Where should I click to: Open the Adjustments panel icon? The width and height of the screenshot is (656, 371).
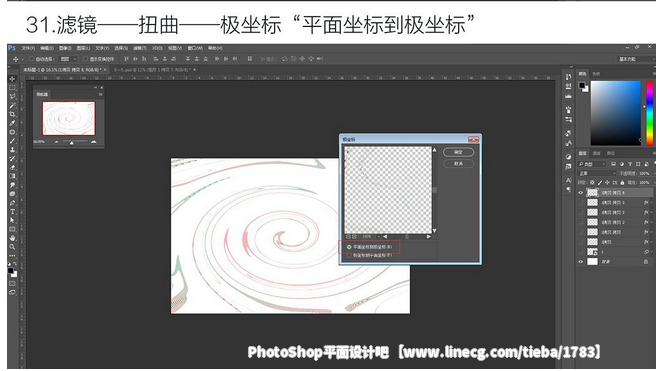pyautogui.click(x=569, y=157)
